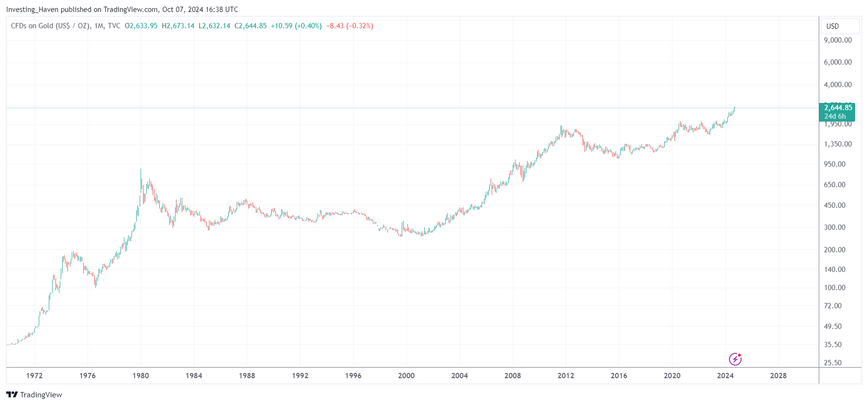Image resolution: width=868 pixels, height=405 pixels.
Task: Click the 24d 6h countdown label
Action: coord(835,116)
